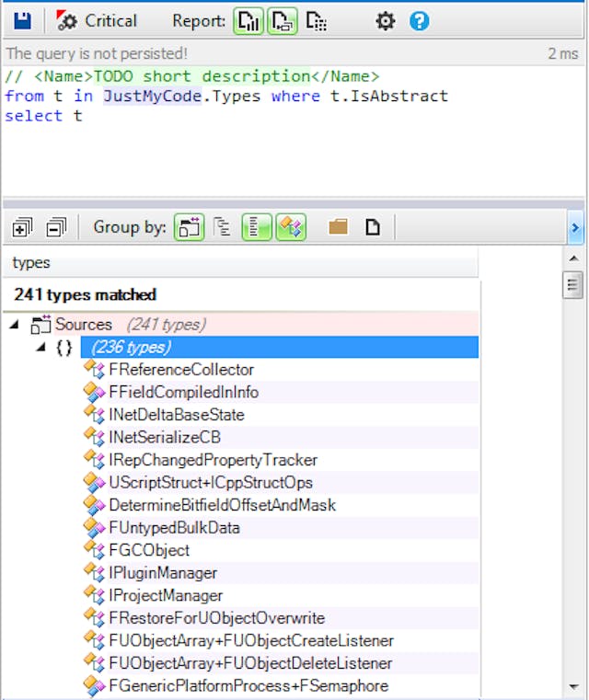Toggle the second Report list option
The height and width of the screenshot is (700, 589).
coord(282,20)
